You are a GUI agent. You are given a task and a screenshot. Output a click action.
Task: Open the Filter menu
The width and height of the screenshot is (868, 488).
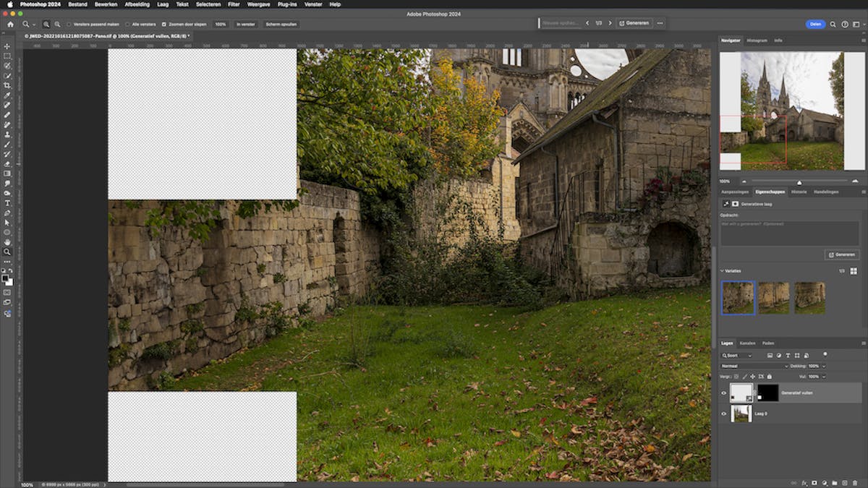click(234, 4)
